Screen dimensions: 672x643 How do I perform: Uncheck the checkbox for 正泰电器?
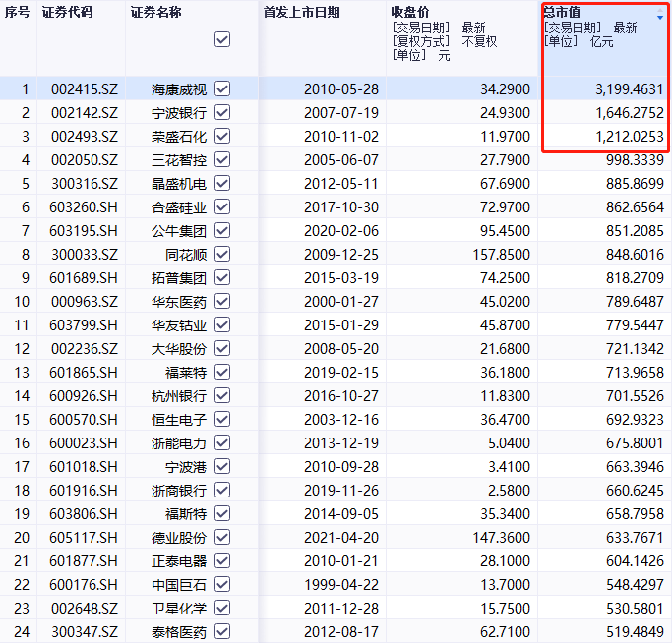(x=222, y=560)
